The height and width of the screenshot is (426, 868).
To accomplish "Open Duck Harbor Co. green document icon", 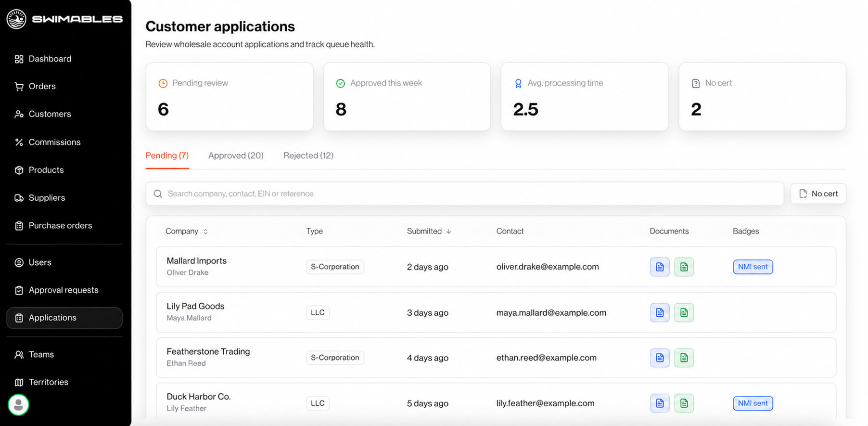I will [684, 403].
